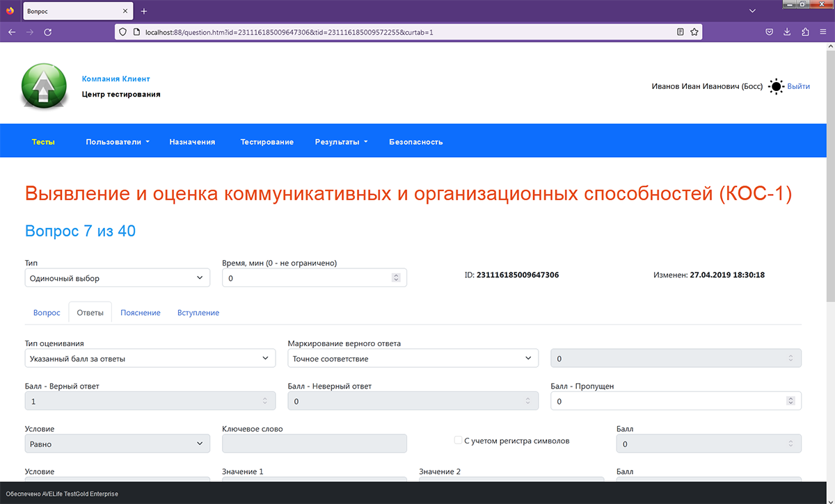Open Reader View for the page

(x=681, y=31)
